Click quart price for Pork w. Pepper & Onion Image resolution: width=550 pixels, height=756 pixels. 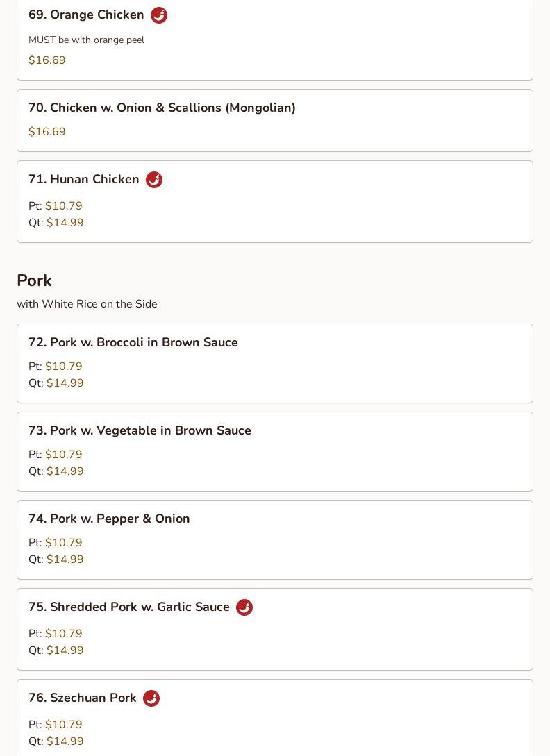(65, 560)
